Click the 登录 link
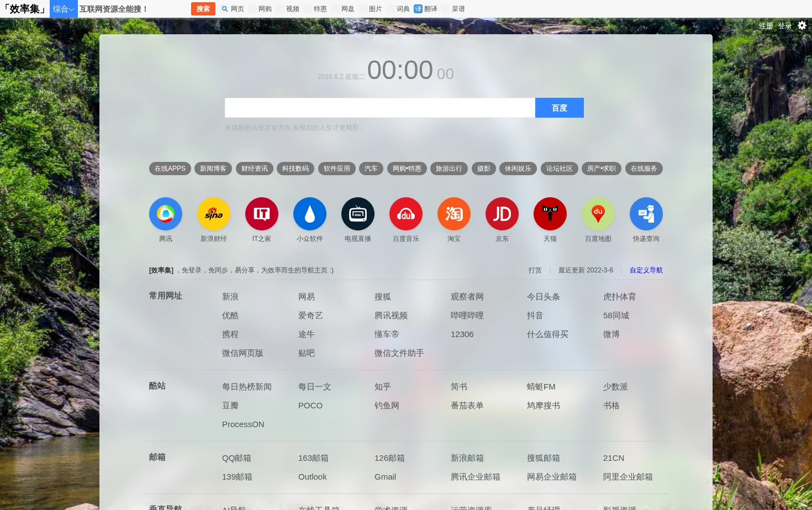Viewport: 812px width, 510px height. click(x=785, y=26)
